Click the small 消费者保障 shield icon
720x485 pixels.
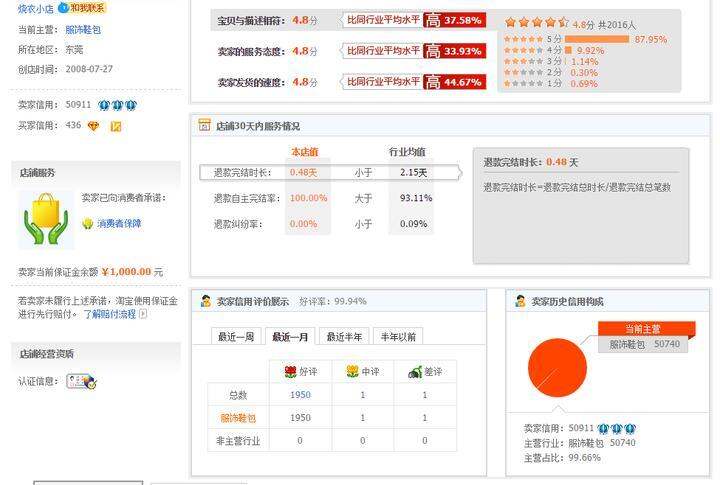[87, 224]
